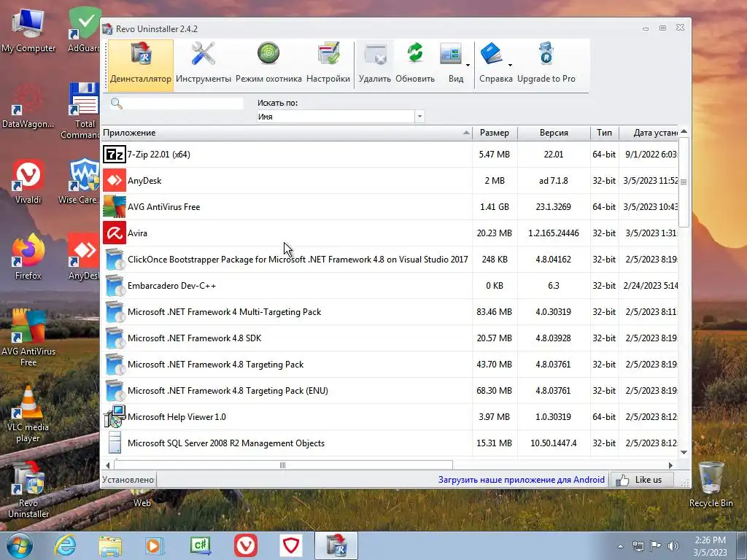The image size is (747, 560).
Task: Sort by Тип column header
Action: point(604,133)
